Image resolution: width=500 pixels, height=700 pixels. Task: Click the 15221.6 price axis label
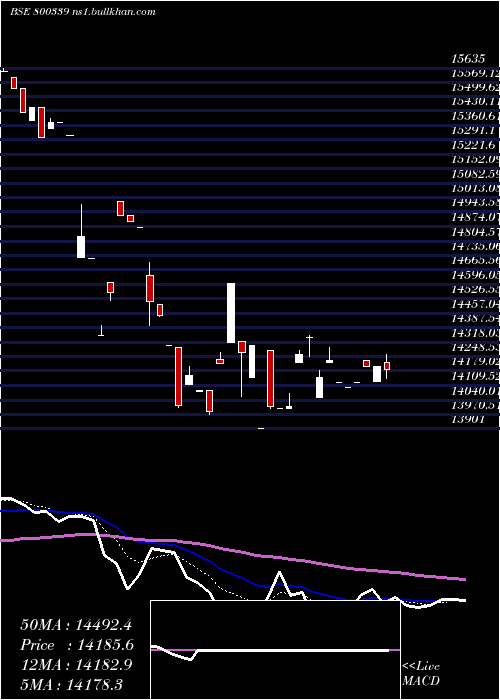coord(472,146)
